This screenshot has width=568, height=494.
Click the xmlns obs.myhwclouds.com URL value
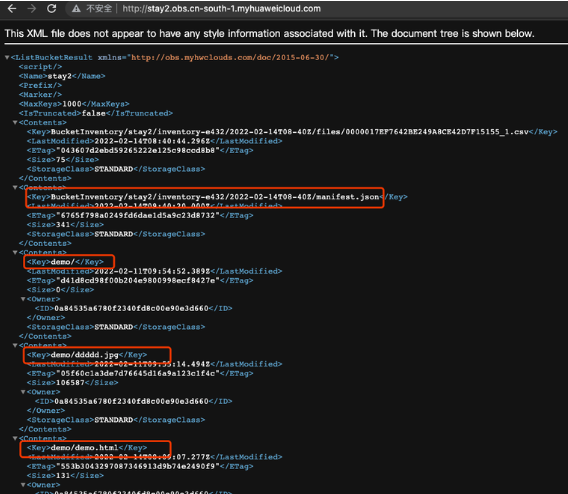tap(230, 57)
